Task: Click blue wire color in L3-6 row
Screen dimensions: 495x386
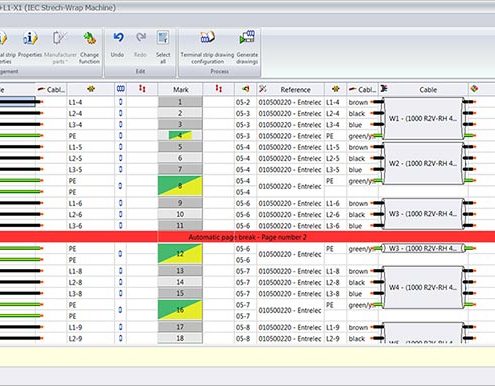Action: click(x=355, y=226)
